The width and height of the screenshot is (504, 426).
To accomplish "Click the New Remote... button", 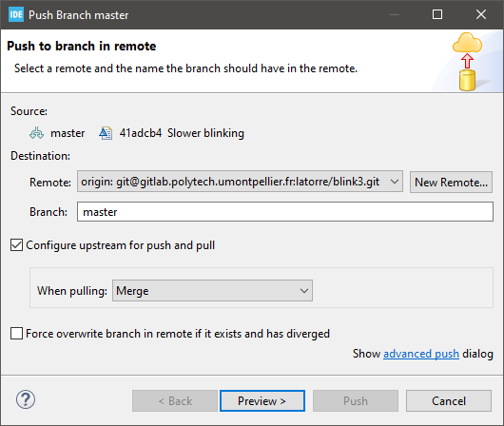I will (x=451, y=182).
